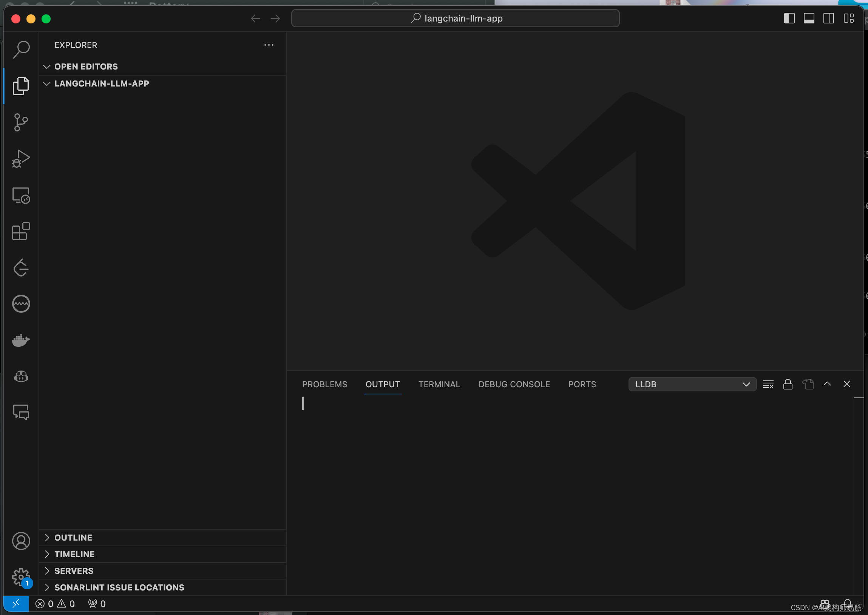Click the blue remote window button

point(16,604)
